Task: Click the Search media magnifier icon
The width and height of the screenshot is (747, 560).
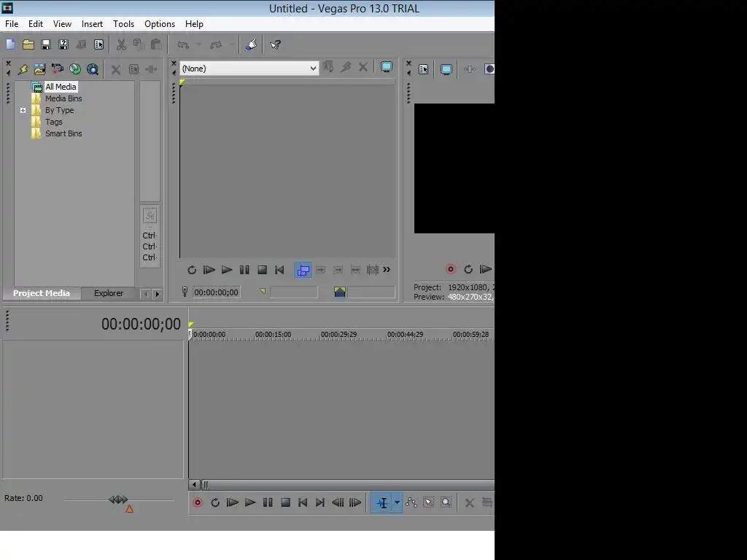Action: pos(93,69)
